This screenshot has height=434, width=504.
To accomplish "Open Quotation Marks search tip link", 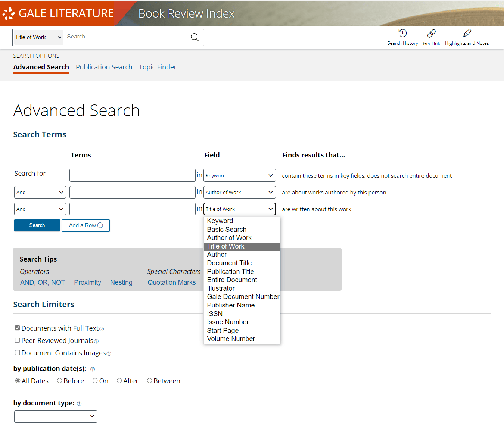I will coord(172,282).
